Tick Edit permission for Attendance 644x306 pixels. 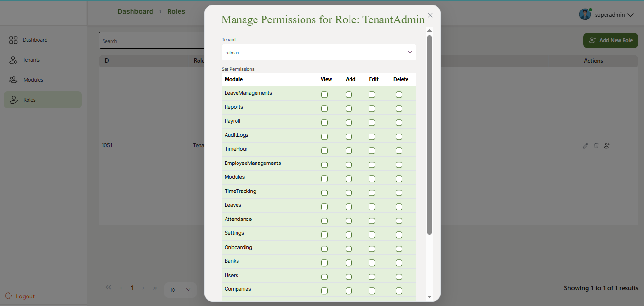point(372,221)
